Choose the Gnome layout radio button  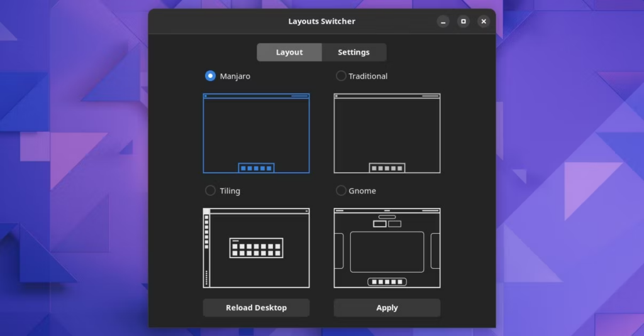click(x=341, y=190)
